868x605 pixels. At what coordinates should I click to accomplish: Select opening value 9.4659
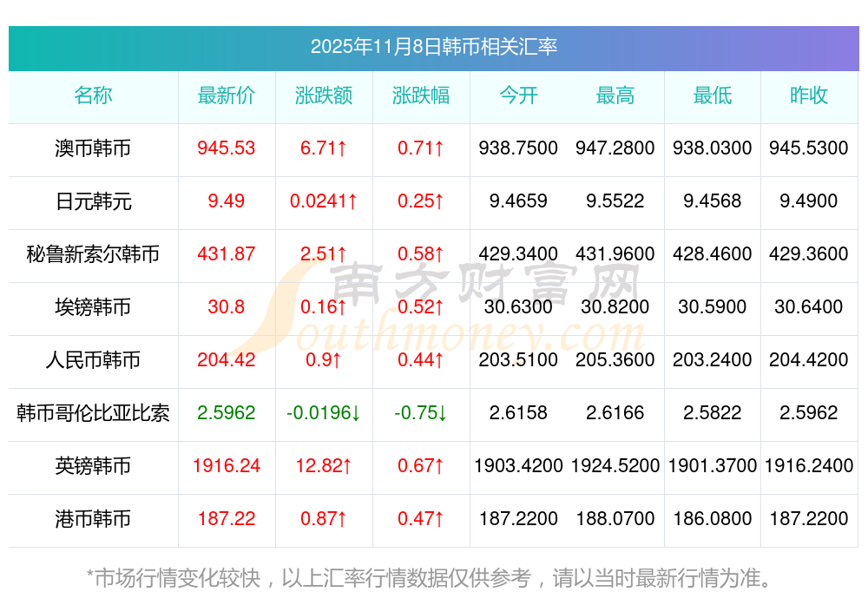click(x=518, y=201)
